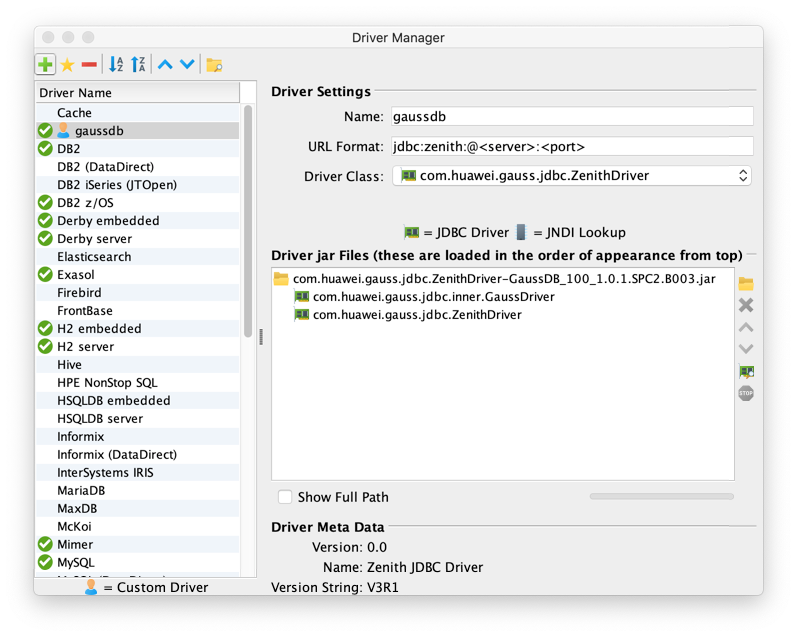Click the folder search icon in toolbar
Image resolution: width=797 pixels, height=637 pixels.
pos(214,65)
